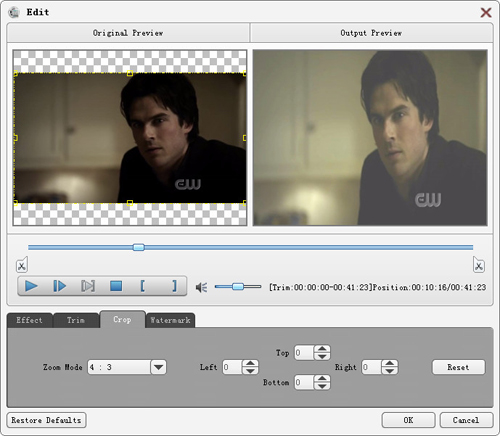This screenshot has height=436, width=500.
Task: Click the Zoom Mode 4 : 3 field
Action: tap(119, 367)
